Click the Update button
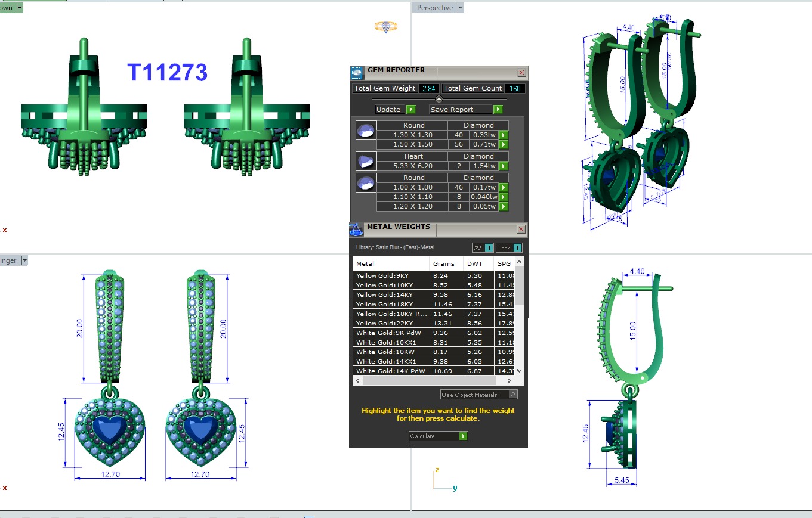The height and width of the screenshot is (518, 812). coord(395,110)
